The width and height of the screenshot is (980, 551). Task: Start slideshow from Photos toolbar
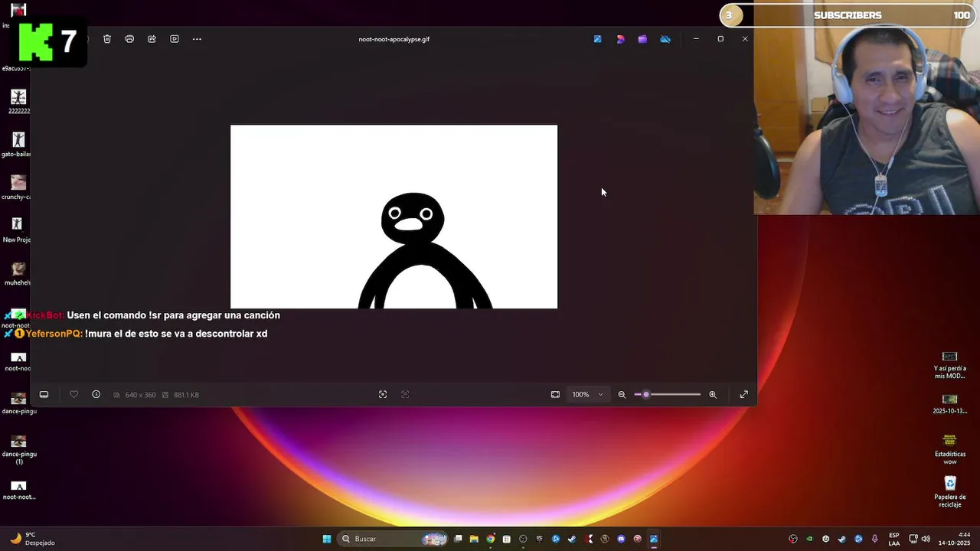click(x=175, y=39)
